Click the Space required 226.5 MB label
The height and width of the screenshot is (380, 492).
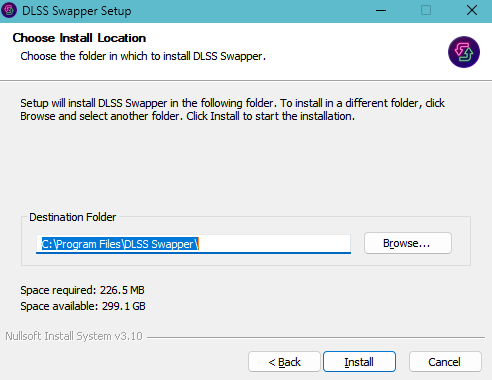coord(82,290)
